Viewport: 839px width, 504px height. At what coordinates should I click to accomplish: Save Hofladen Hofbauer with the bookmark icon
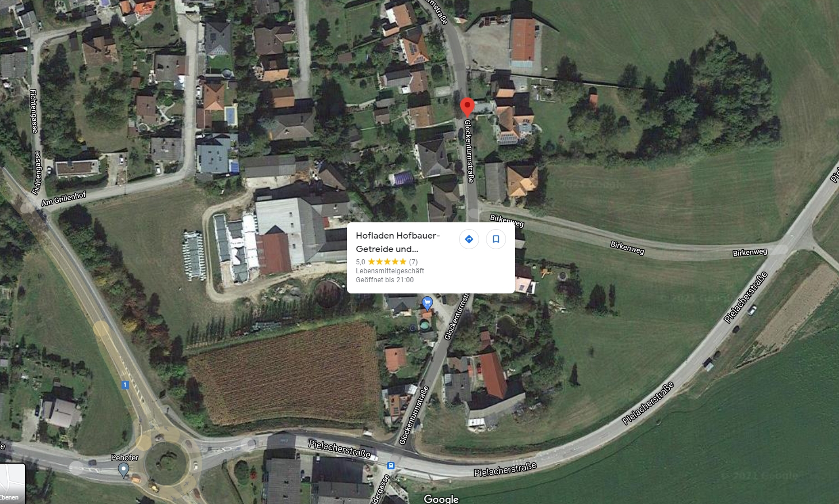[x=496, y=239]
